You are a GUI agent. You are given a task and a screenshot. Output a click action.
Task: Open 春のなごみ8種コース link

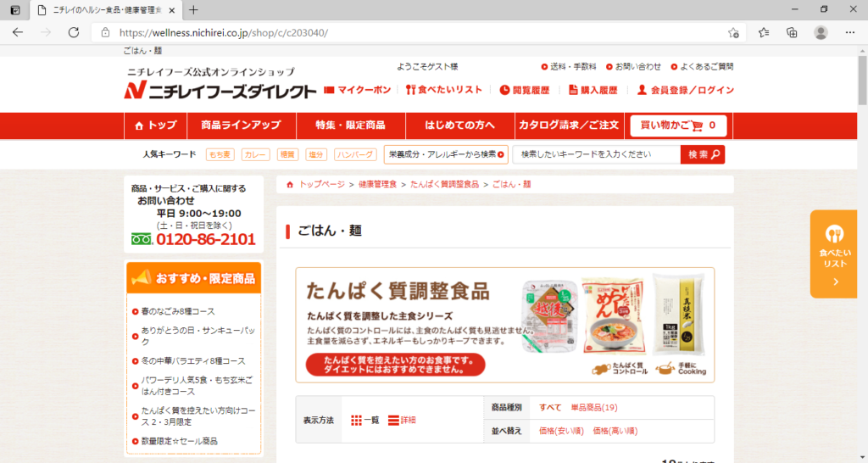178,312
